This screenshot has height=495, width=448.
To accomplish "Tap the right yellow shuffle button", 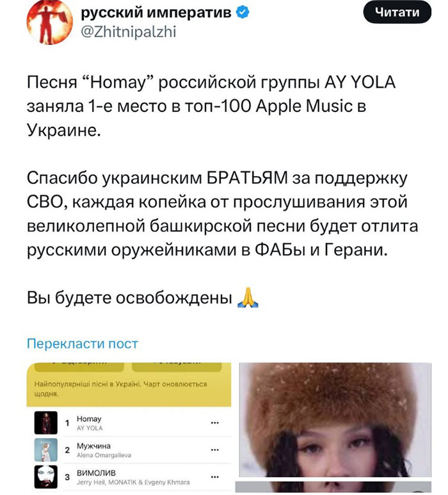I will tap(177, 367).
